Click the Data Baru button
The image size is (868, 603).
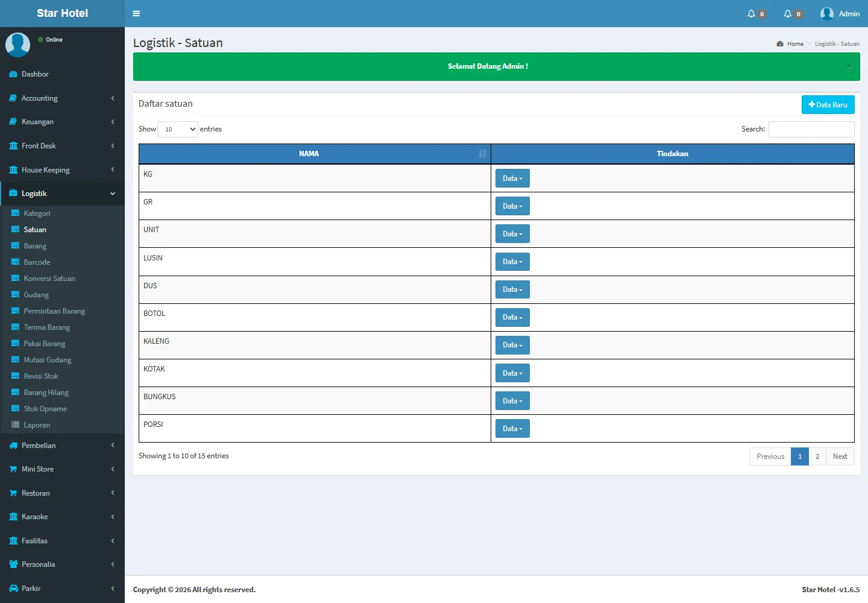pyautogui.click(x=828, y=105)
